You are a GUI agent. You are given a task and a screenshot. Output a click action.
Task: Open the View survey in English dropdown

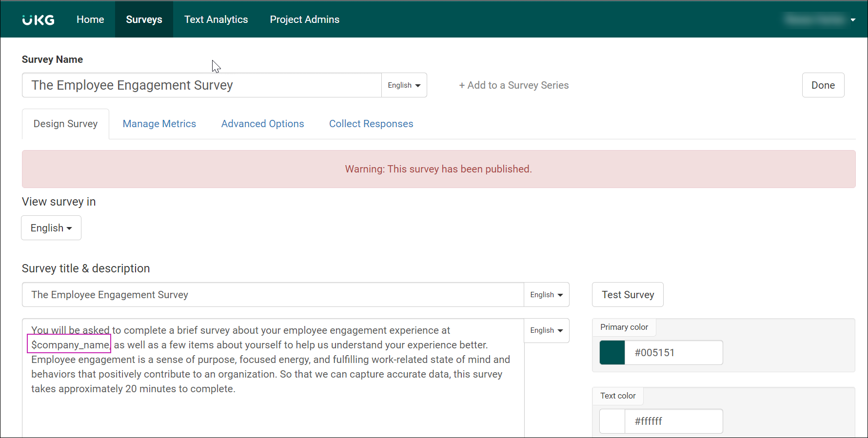coord(51,228)
